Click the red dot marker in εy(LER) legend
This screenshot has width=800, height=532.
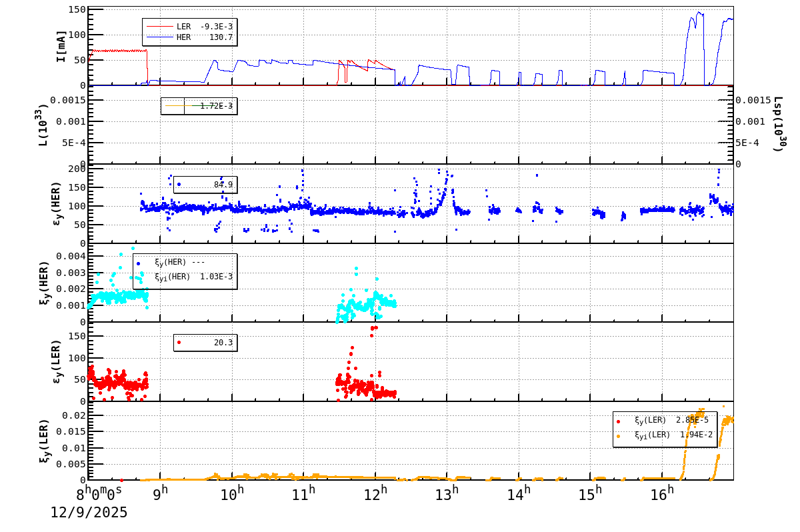point(179,341)
